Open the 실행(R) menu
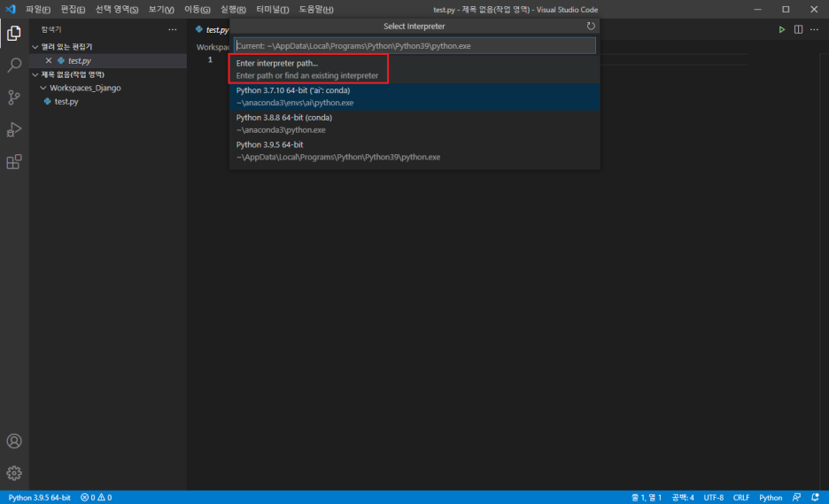829x504 pixels. tap(233, 10)
